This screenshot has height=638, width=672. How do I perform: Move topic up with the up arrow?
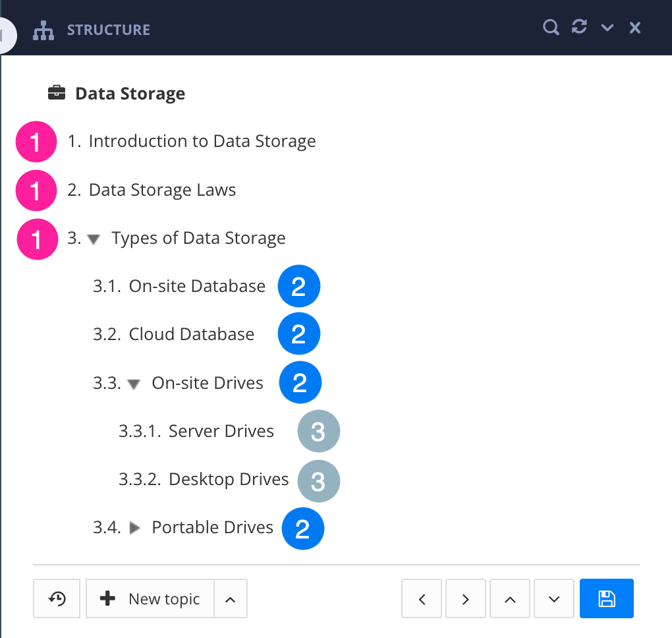pos(509,598)
